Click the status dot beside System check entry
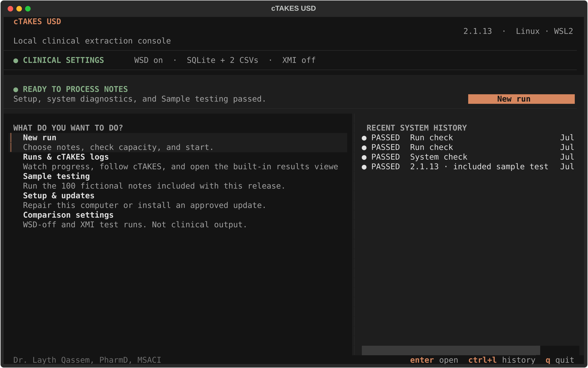The image size is (588, 368). pos(364,157)
